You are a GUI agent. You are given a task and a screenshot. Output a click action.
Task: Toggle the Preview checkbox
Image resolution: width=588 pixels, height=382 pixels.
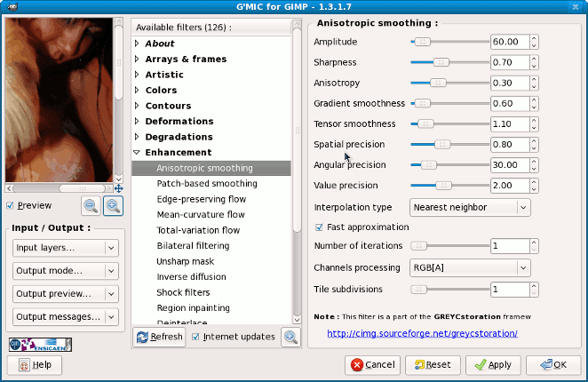[x=10, y=205]
